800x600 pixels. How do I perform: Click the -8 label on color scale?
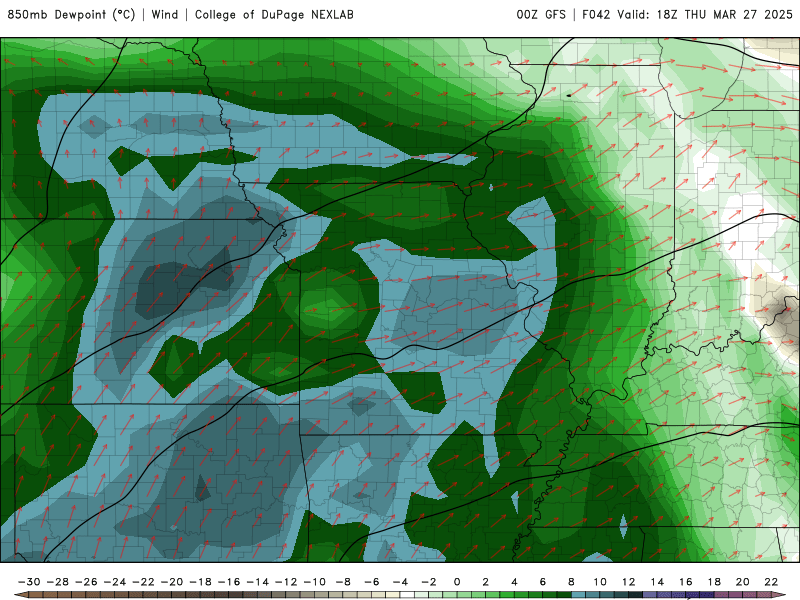[343, 582]
